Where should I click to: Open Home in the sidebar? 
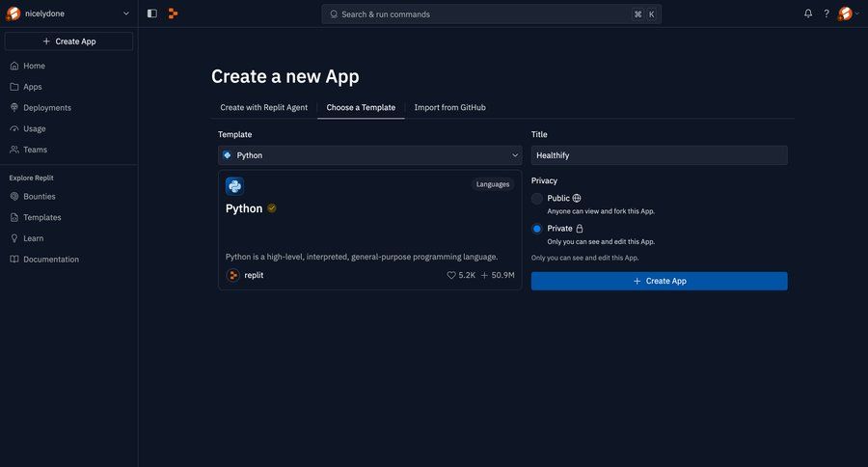(68, 66)
